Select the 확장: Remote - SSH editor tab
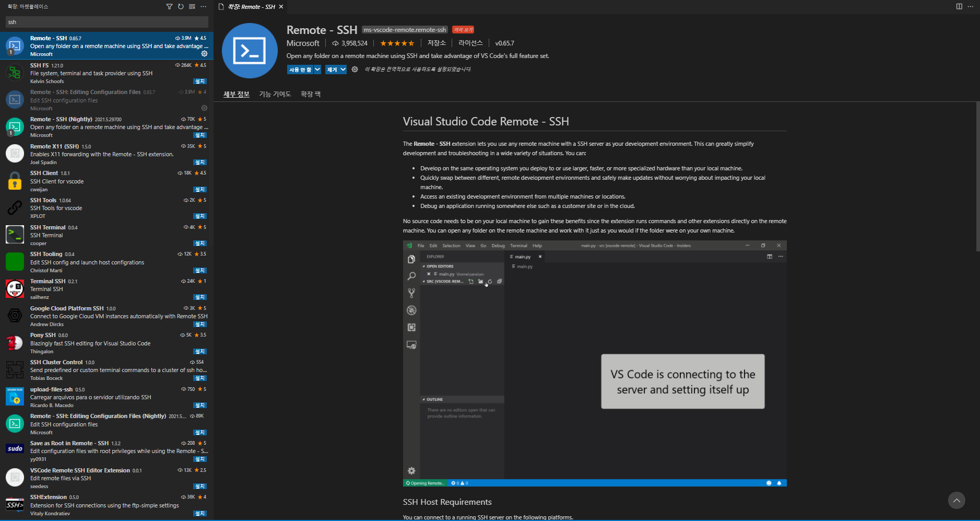Image resolution: width=980 pixels, height=521 pixels. [251, 7]
